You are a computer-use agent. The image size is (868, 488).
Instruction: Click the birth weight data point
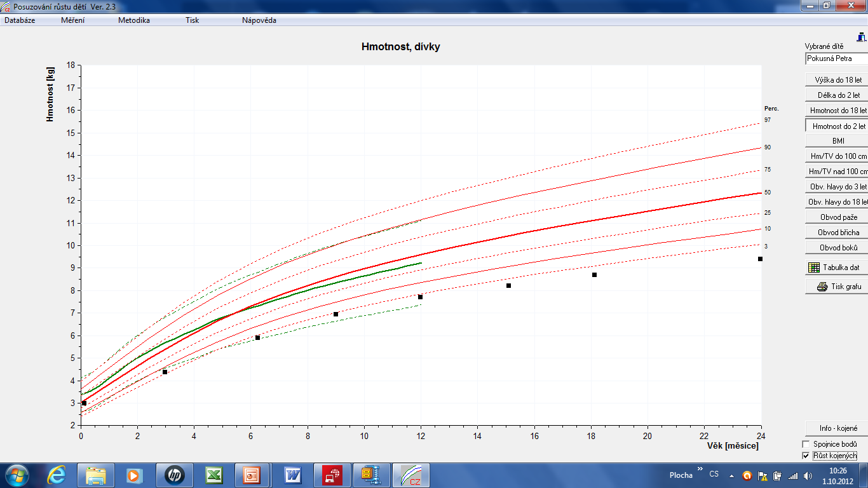[x=84, y=403]
